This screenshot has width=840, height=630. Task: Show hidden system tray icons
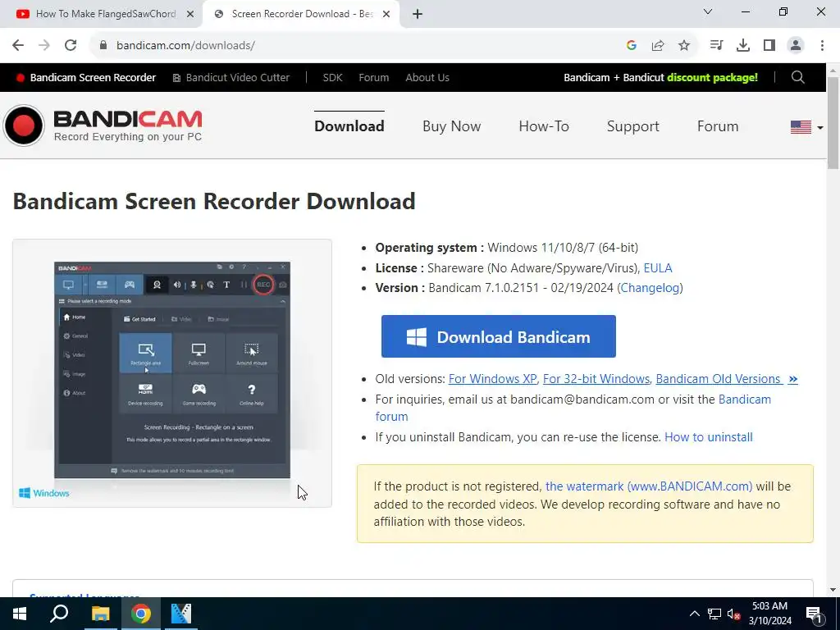694,614
